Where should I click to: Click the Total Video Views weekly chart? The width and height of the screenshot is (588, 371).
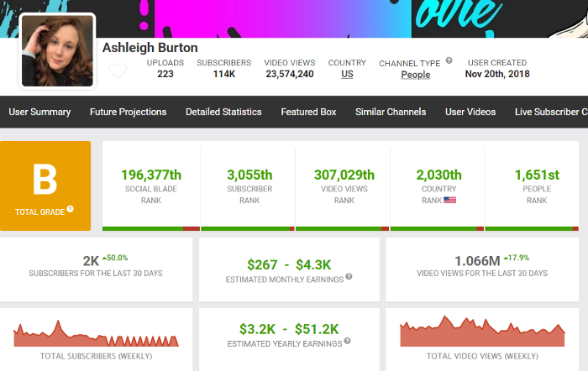(482, 334)
